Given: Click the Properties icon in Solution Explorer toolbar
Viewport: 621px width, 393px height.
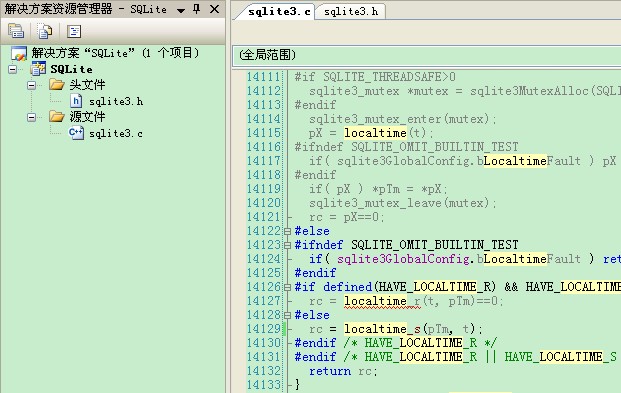Looking at the screenshot, I should (16, 31).
